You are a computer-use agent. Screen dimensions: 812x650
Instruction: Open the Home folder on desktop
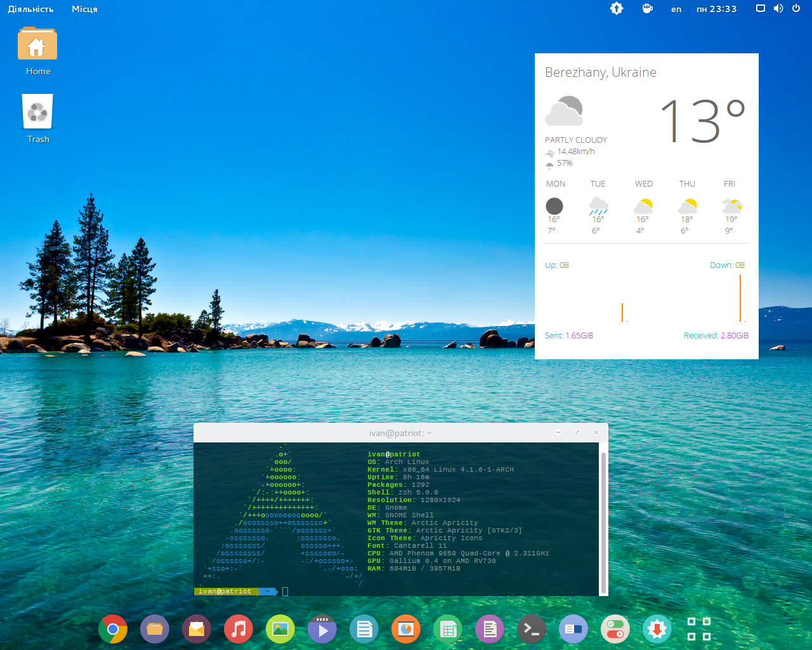(37, 51)
